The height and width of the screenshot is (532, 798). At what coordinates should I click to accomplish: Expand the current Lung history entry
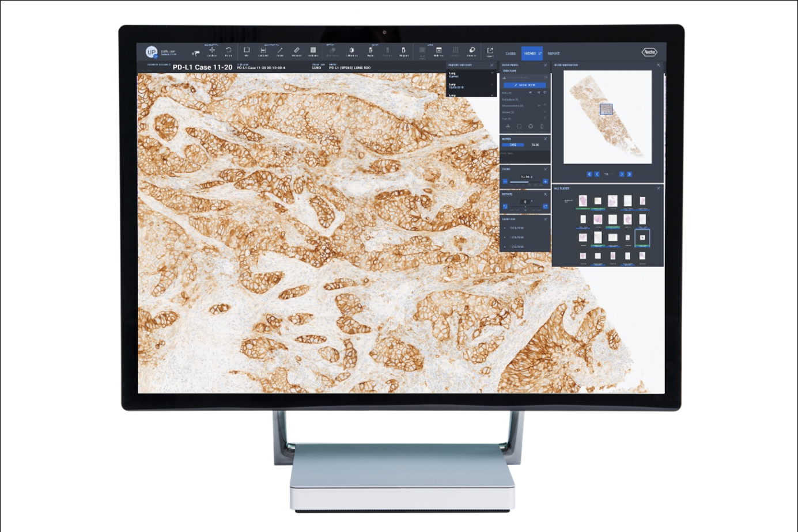(492, 74)
